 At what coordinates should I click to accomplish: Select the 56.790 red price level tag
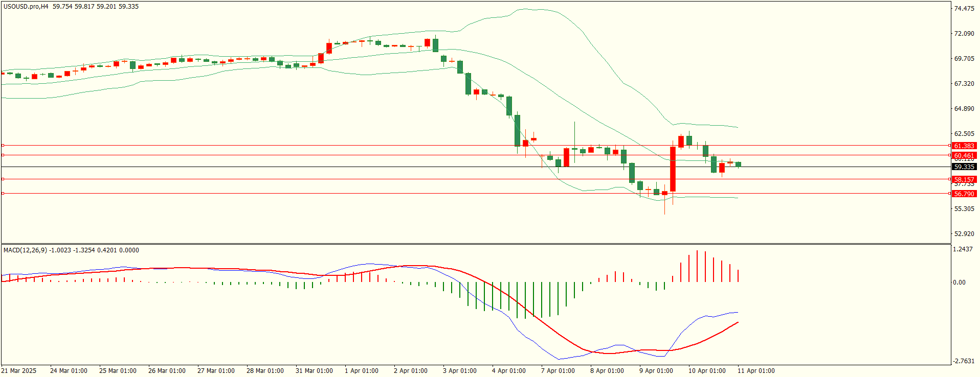point(964,194)
